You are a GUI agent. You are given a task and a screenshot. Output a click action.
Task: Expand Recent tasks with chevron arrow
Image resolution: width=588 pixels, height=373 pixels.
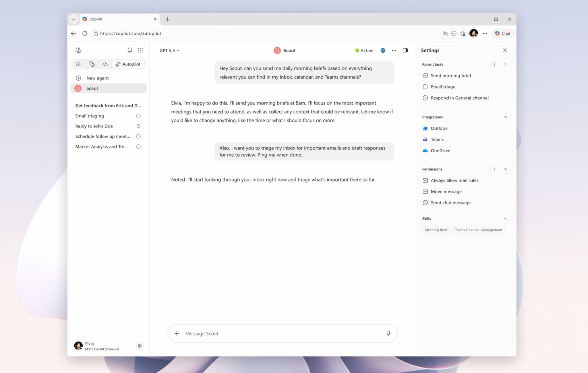tap(505, 64)
